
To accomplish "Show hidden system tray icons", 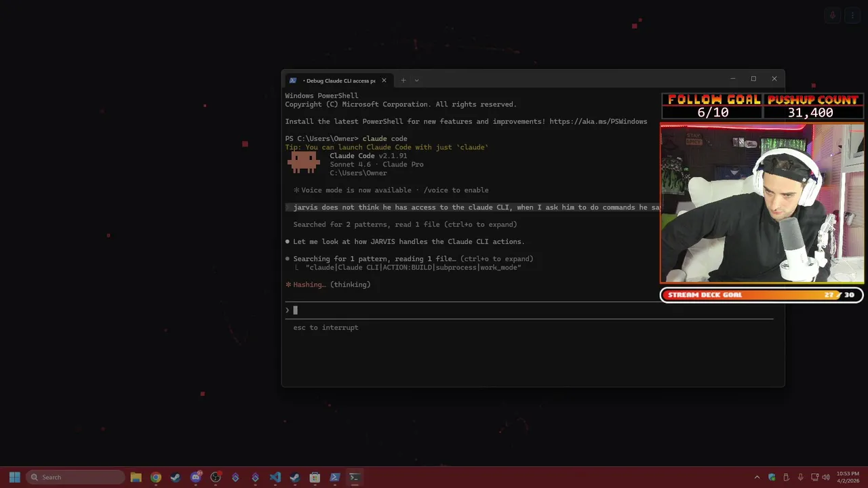I will click(757, 477).
